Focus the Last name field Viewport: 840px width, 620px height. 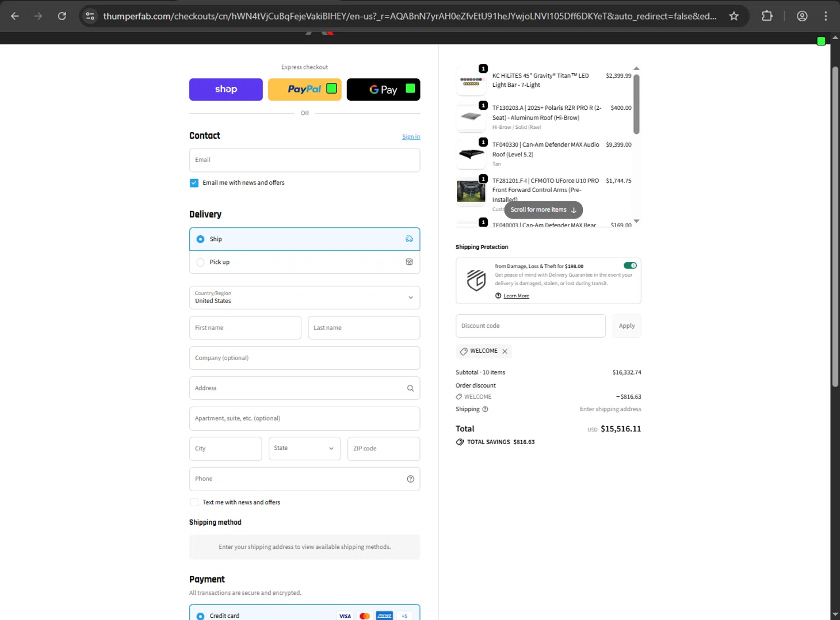coord(364,328)
